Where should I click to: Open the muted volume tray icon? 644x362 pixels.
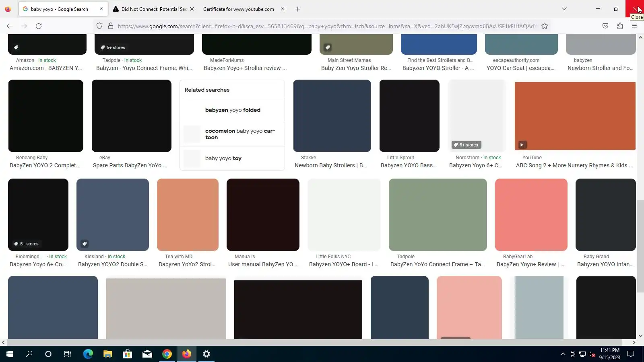(592, 354)
